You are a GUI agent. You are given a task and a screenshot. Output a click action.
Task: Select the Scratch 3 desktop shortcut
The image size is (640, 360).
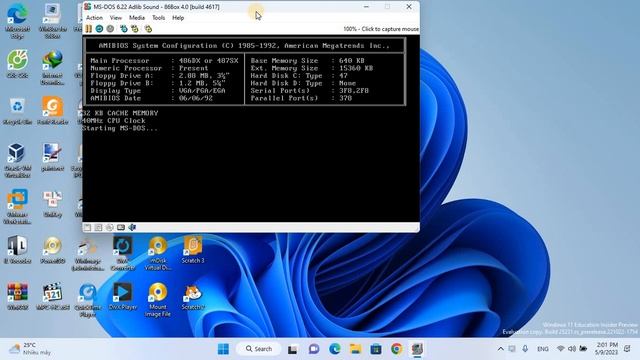click(x=193, y=250)
